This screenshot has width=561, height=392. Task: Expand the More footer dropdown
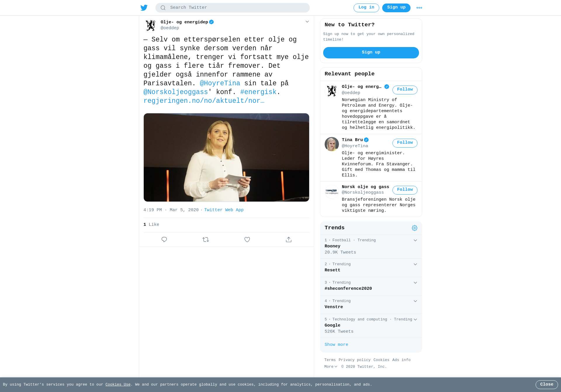(x=331, y=367)
